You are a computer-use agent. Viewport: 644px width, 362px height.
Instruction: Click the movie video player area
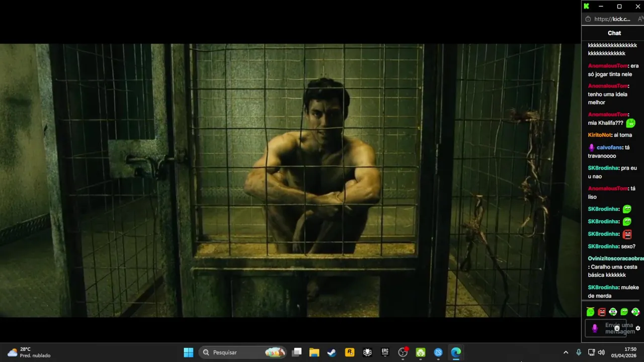[x=290, y=180]
